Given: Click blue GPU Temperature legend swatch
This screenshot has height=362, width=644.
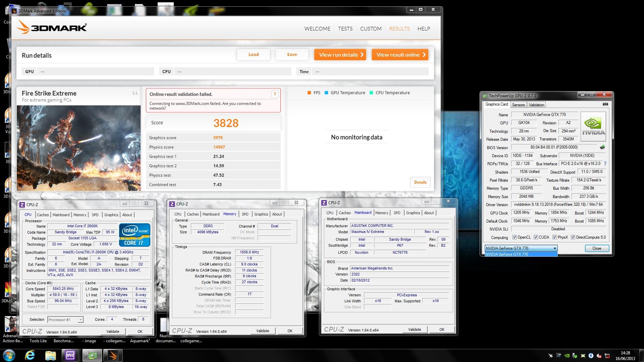Looking at the screenshot, I should point(326,93).
